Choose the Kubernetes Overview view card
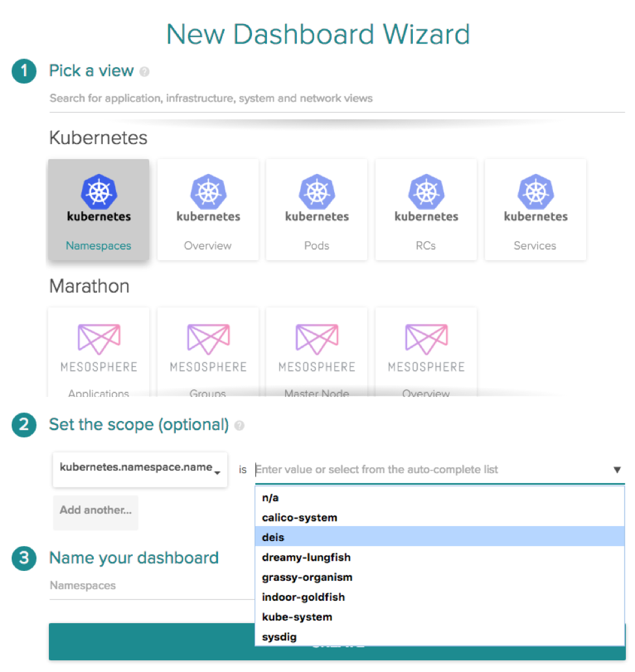The height and width of the screenshot is (672, 635). point(208,210)
